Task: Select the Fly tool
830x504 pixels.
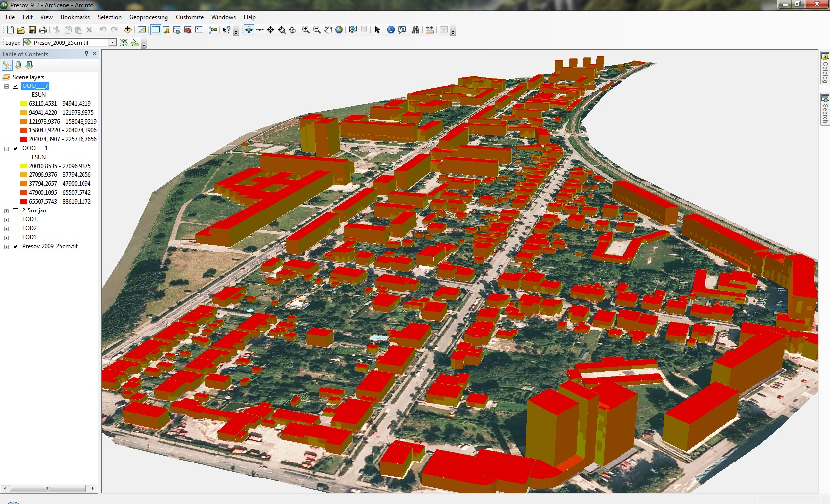Action: coord(260,30)
